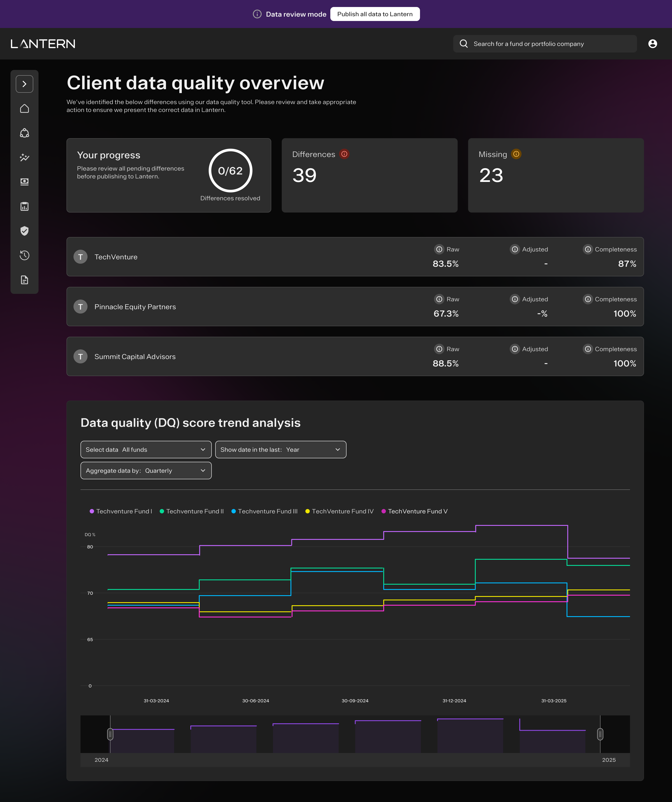Click TechVenture's T avatar badge
The image size is (672, 802).
tap(80, 257)
